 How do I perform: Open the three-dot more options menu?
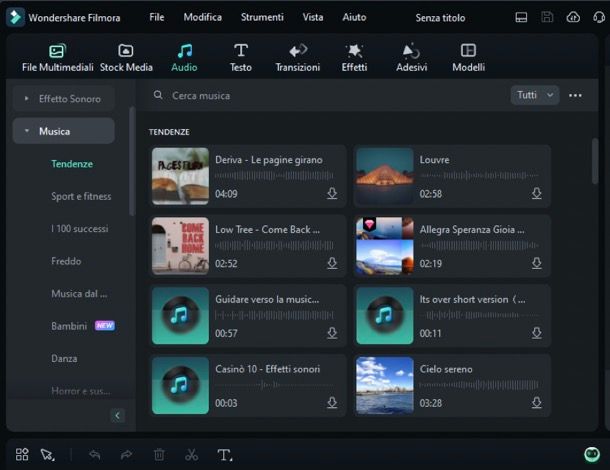575,95
